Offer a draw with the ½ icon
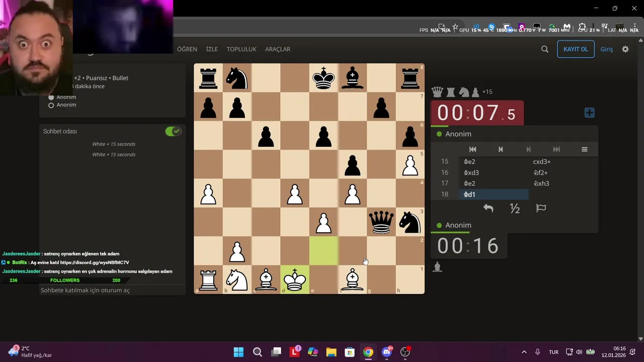Screen dimensions: 644x362 (x=515, y=208)
